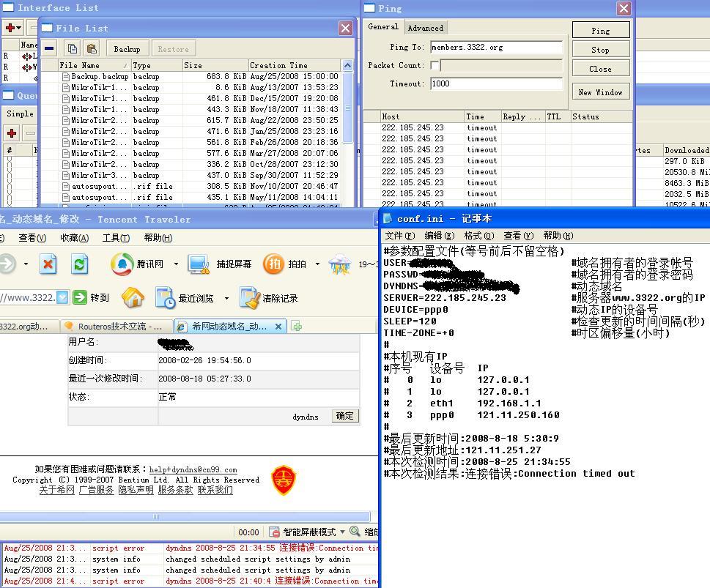Open the 查看(V) menu in Tencent Traveler

(x=32, y=238)
